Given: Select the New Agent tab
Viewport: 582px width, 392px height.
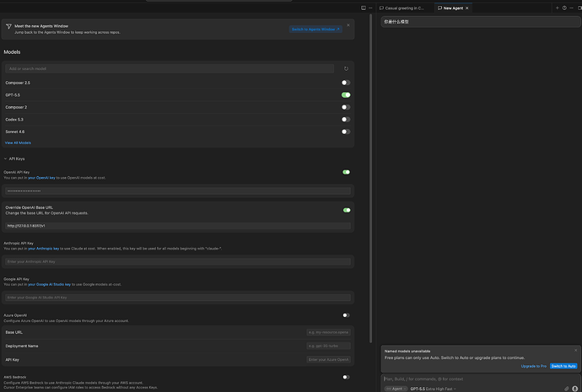Looking at the screenshot, I should [x=453, y=8].
